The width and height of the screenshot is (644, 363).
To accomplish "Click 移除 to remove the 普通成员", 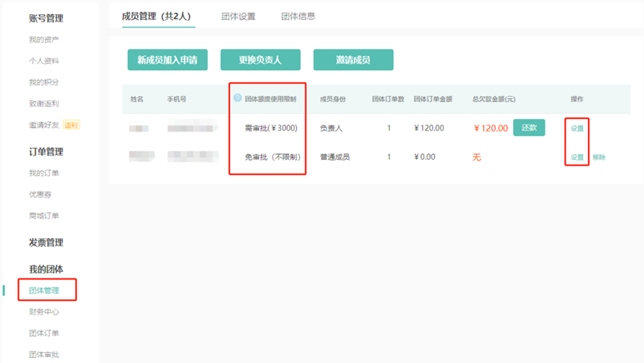I will (599, 158).
